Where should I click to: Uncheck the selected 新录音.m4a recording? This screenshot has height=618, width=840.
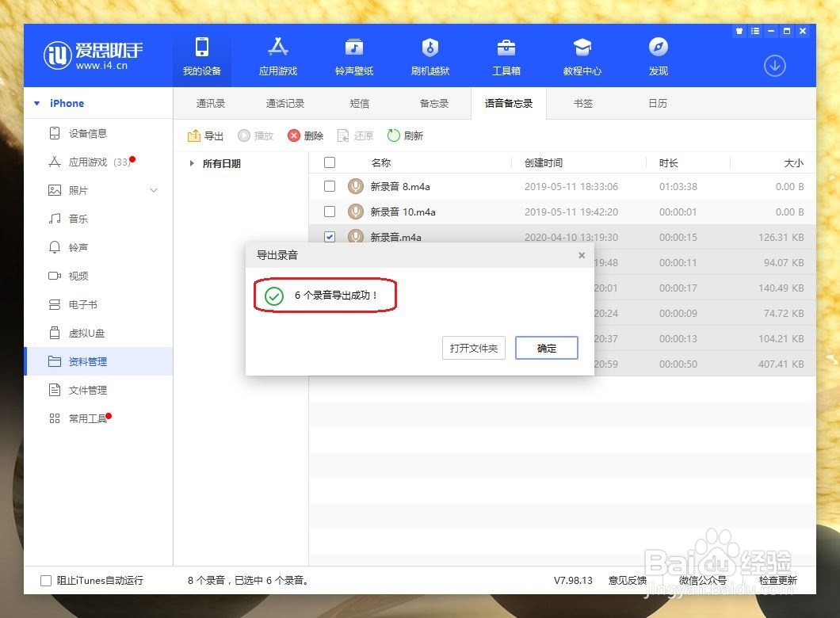click(x=330, y=237)
